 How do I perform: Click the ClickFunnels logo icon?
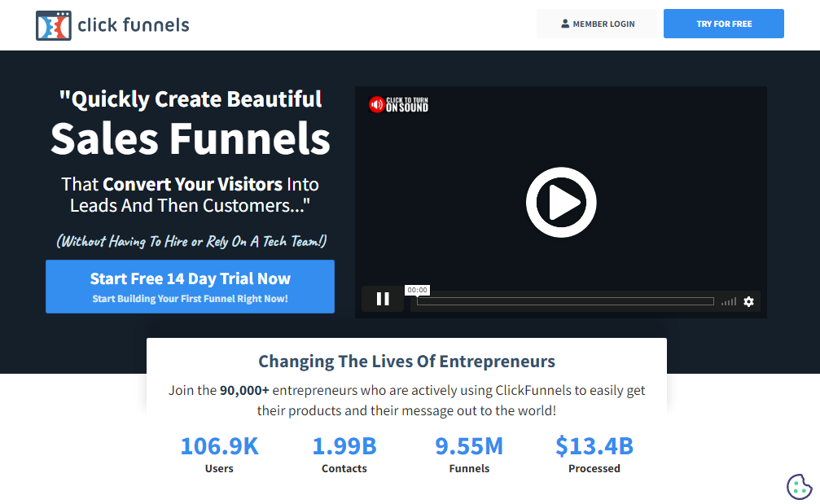[x=54, y=24]
